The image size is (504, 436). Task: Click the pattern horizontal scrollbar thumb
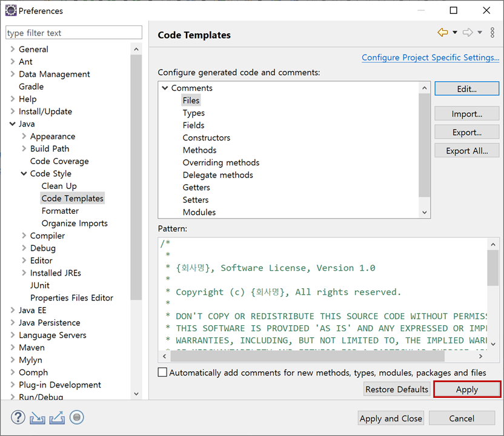307,356
